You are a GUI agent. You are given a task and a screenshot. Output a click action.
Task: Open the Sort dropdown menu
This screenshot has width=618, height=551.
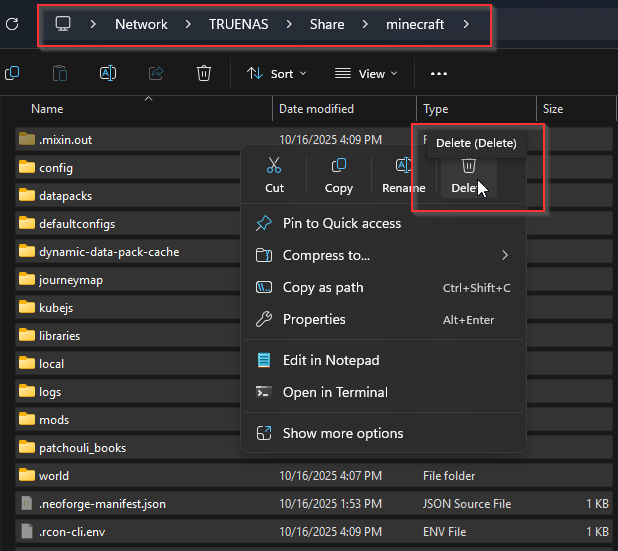point(276,73)
